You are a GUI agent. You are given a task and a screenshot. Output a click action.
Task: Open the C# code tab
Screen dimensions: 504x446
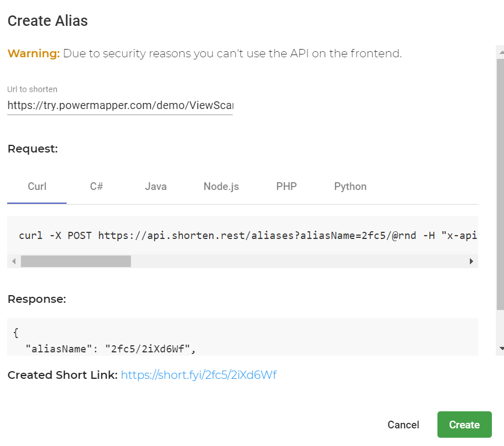(x=96, y=187)
